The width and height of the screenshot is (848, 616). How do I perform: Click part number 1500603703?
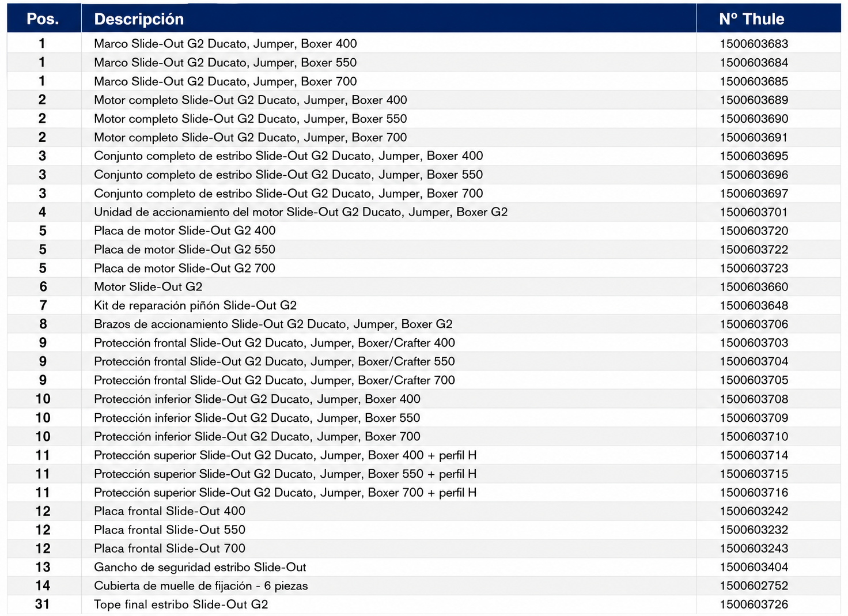754,343
